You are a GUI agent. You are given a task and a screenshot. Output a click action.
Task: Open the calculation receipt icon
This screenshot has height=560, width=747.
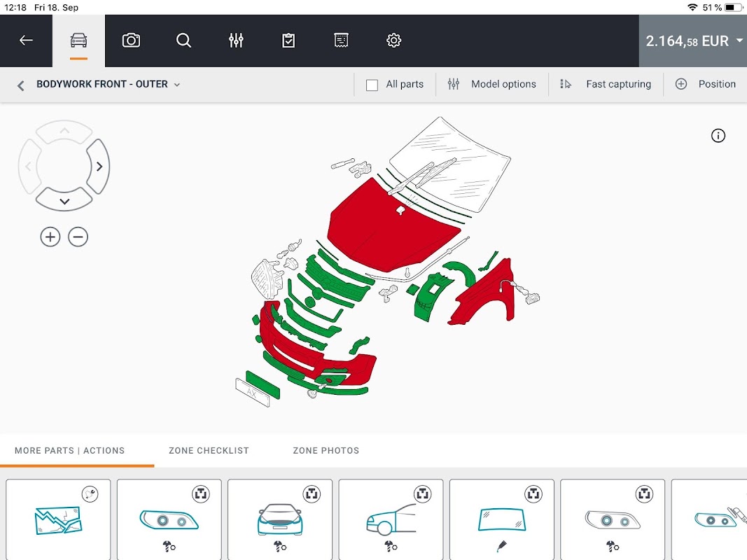tap(341, 41)
